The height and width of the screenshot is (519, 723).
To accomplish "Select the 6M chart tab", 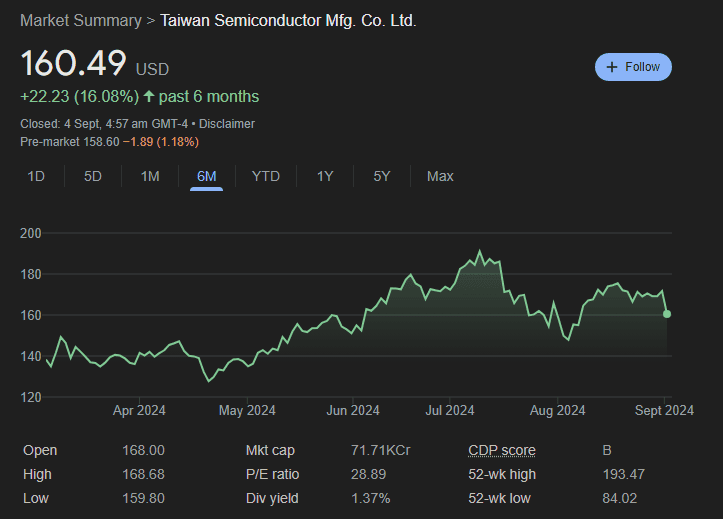I will coord(207,177).
